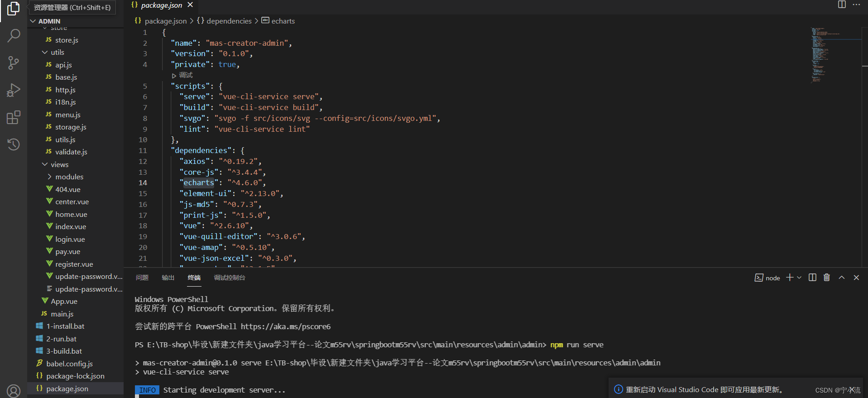Split the editor to the right
868x398 pixels.
[x=842, y=5]
